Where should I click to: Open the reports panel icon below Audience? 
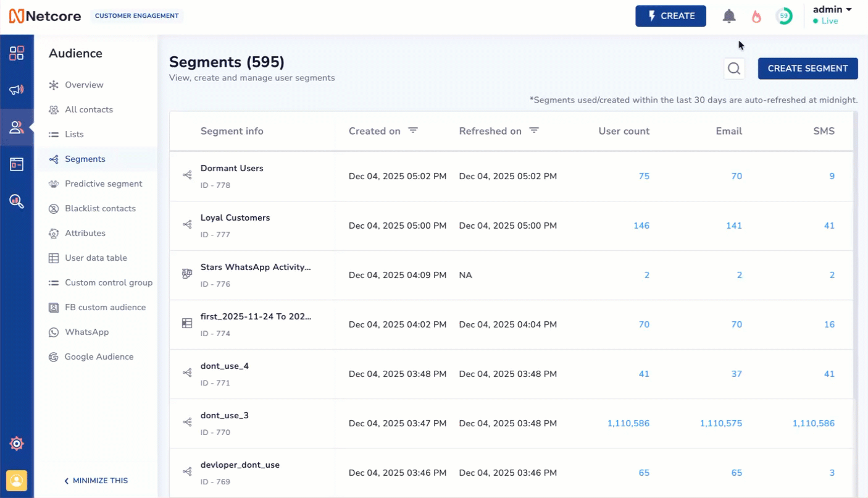coord(17,164)
